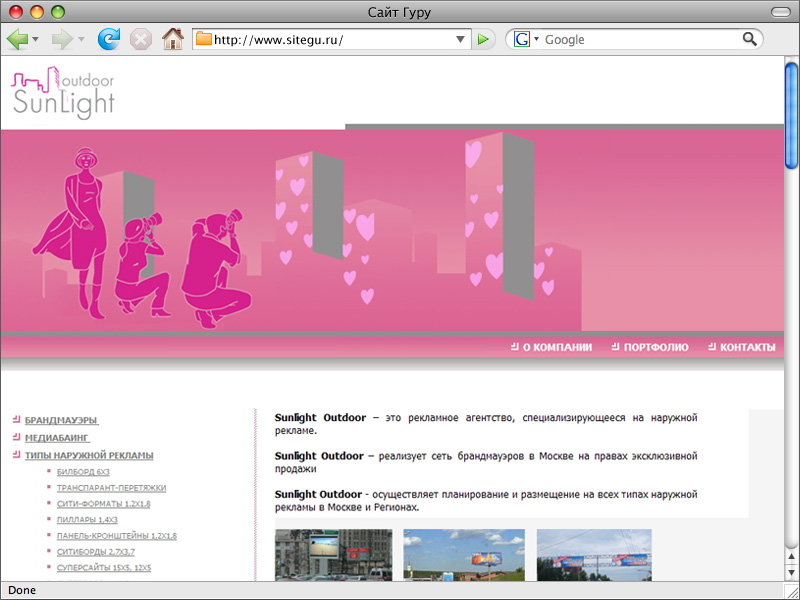
Task: Open the back button history dropdown
Action: coord(35,39)
